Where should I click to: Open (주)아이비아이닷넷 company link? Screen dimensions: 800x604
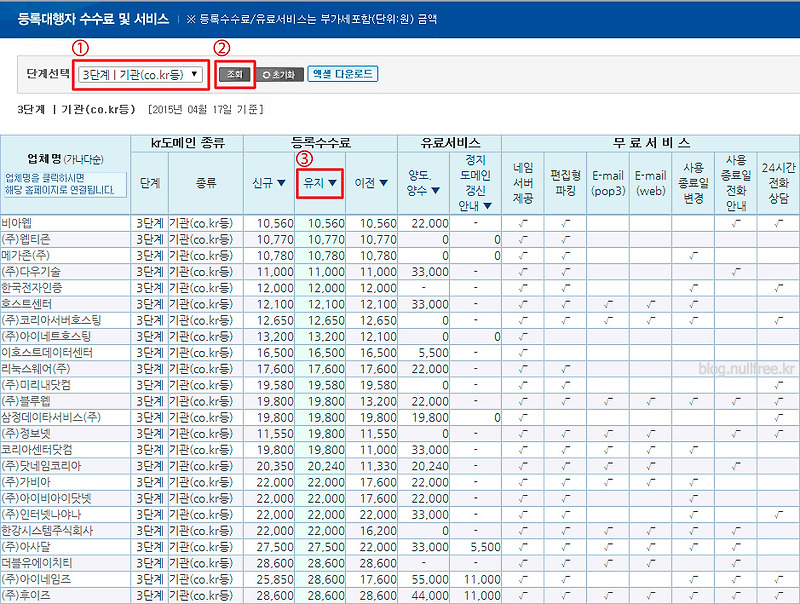[46, 498]
